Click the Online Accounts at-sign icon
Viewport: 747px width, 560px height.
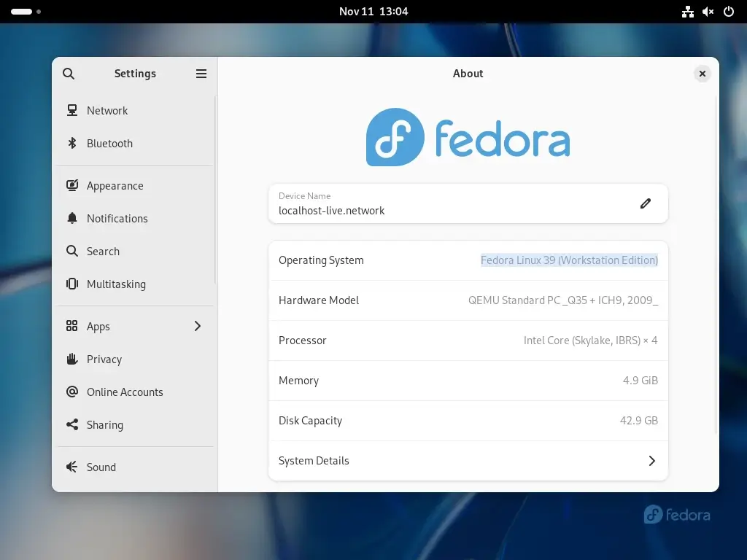[72, 392]
